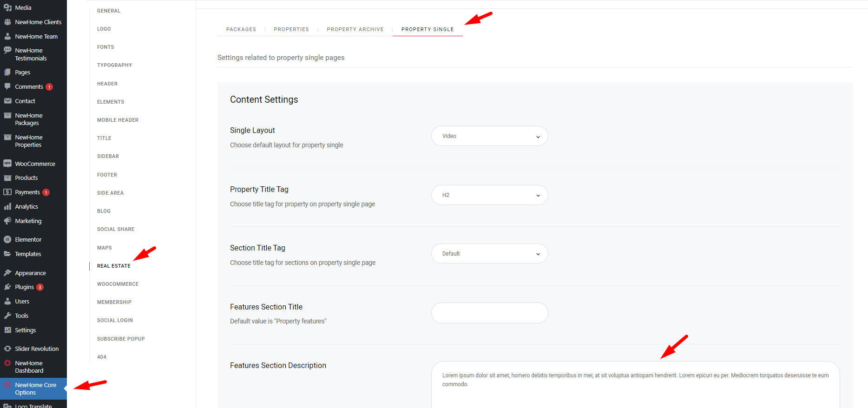Click the Comments notification badge showing 1
The width and height of the screenshot is (868, 408).
pyautogui.click(x=49, y=87)
